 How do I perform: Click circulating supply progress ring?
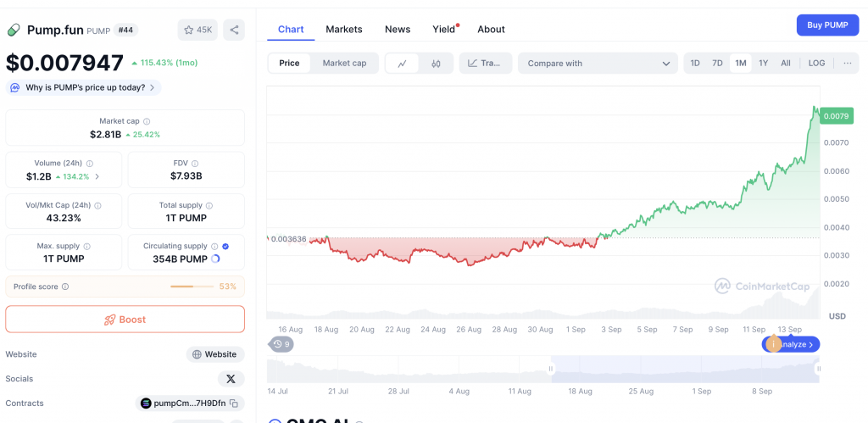(x=216, y=259)
